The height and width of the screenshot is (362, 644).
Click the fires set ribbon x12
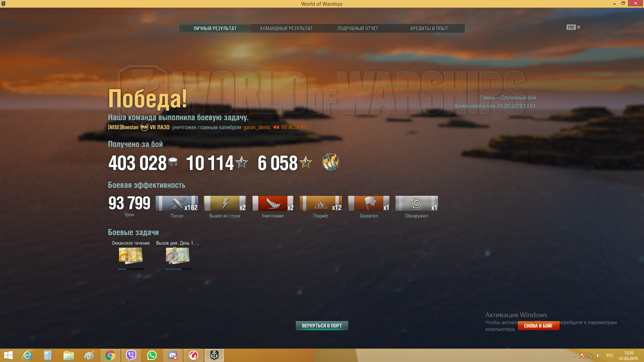click(321, 203)
